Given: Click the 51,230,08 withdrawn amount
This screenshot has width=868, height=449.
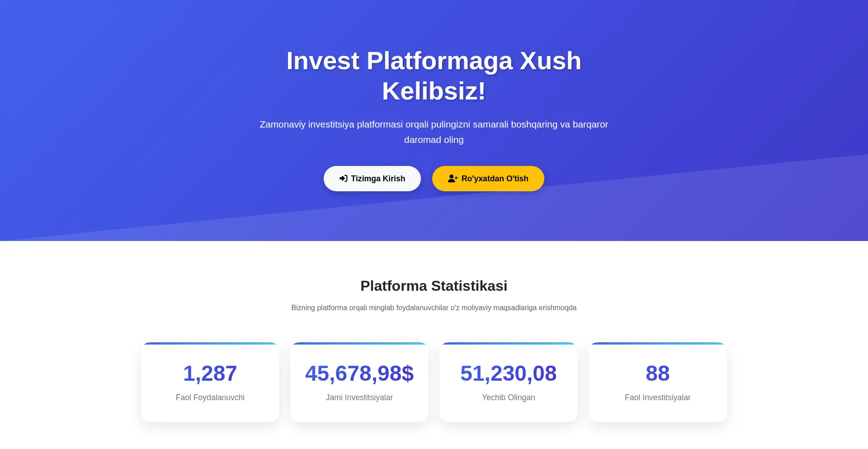Looking at the screenshot, I should (x=508, y=373).
